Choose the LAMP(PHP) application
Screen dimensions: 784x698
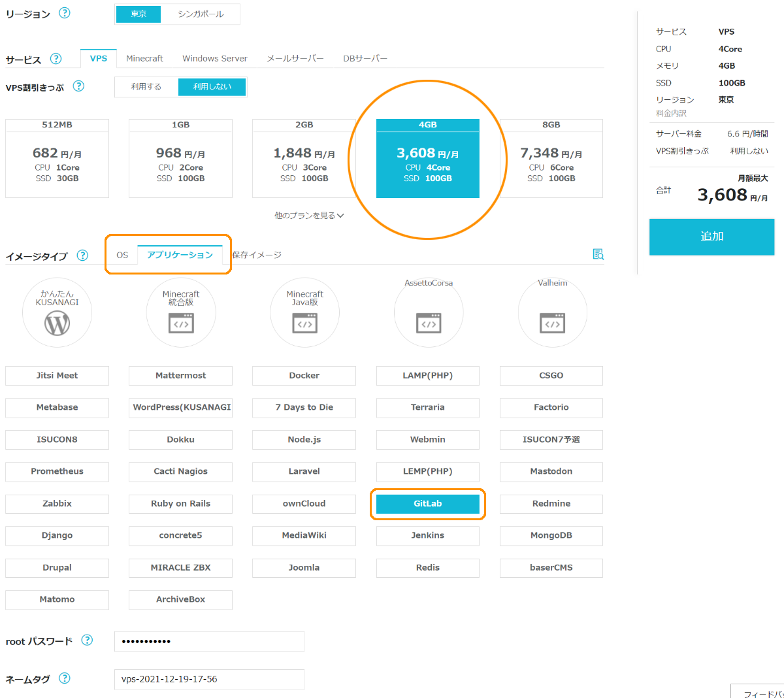pyautogui.click(x=428, y=376)
